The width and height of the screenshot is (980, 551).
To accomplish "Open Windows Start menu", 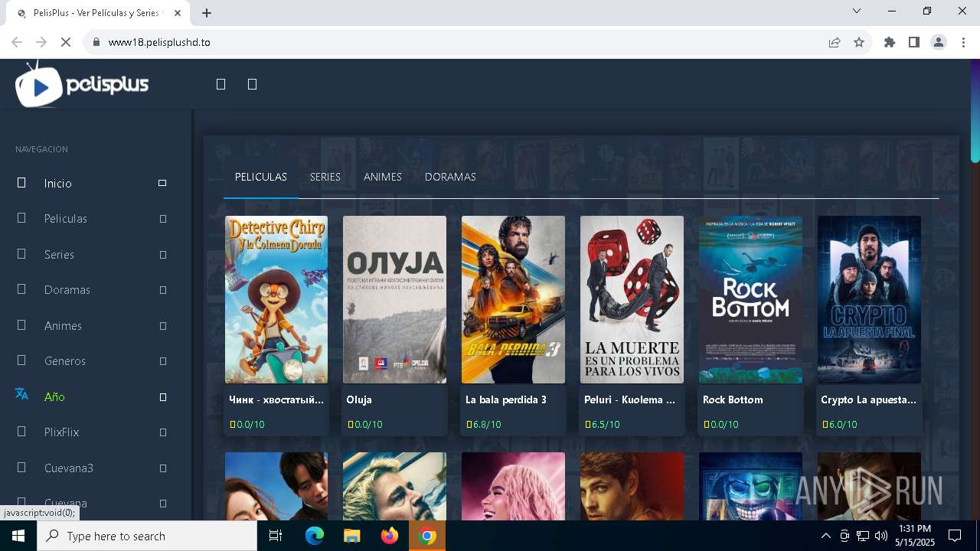I will (x=18, y=536).
